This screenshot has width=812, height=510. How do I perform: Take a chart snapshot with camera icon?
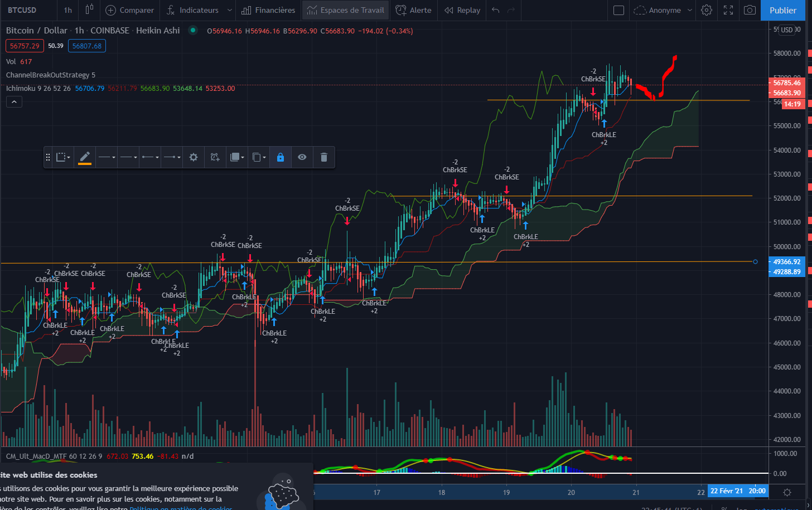pos(750,10)
